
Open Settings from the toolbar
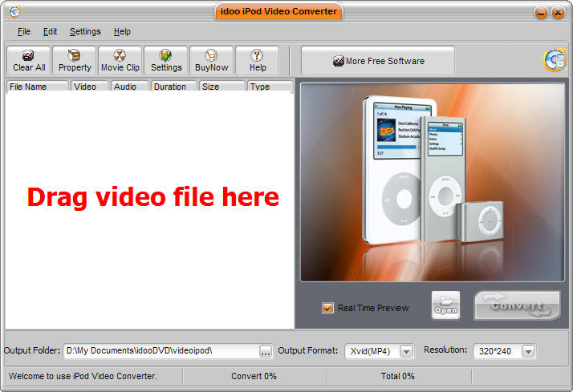click(x=166, y=61)
